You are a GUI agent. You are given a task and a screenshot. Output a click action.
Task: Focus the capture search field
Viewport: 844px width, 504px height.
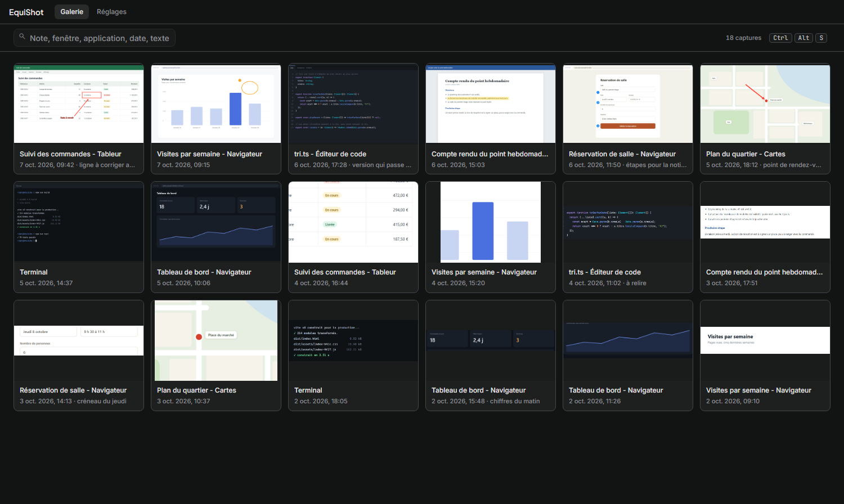click(x=95, y=38)
